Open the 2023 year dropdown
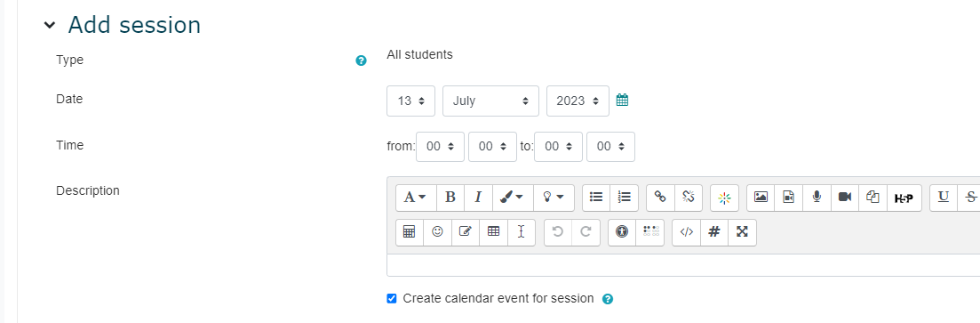This screenshot has width=980, height=323. coord(578,101)
